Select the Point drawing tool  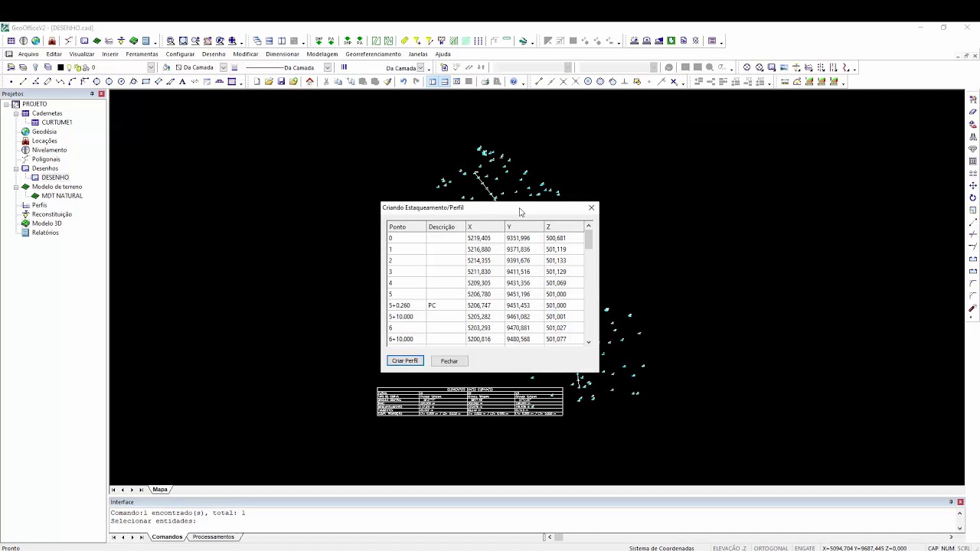click(11, 81)
